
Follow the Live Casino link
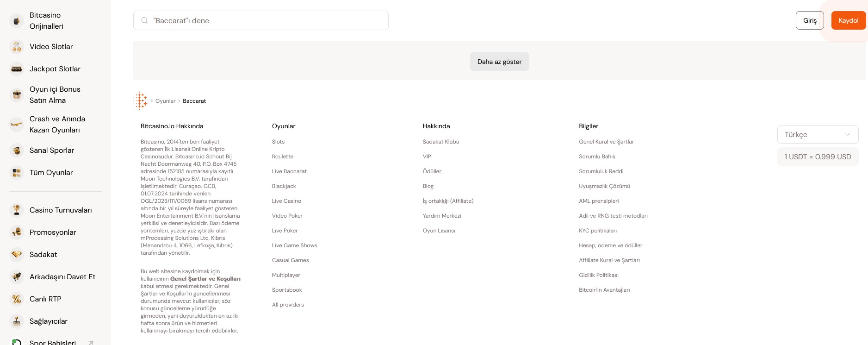pos(286,201)
